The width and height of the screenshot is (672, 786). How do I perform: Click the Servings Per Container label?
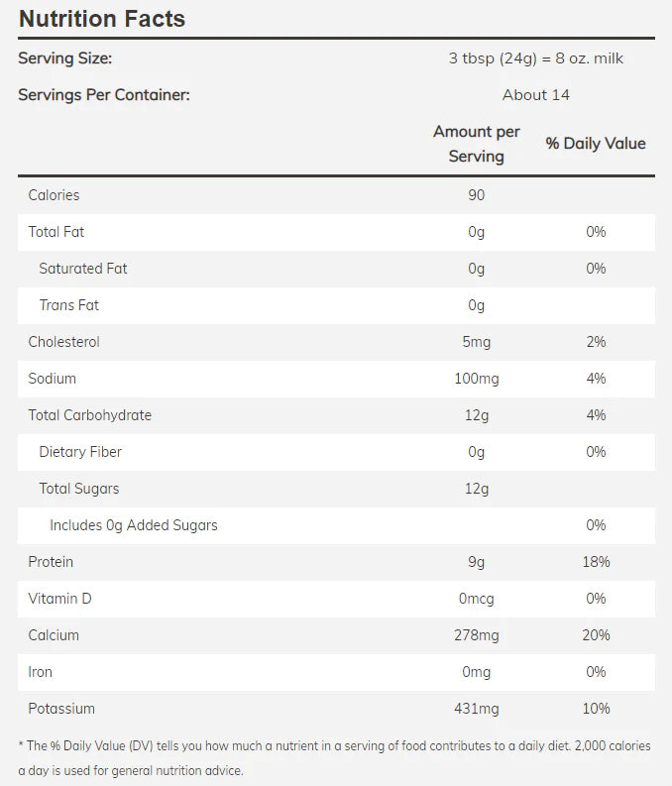104,95
